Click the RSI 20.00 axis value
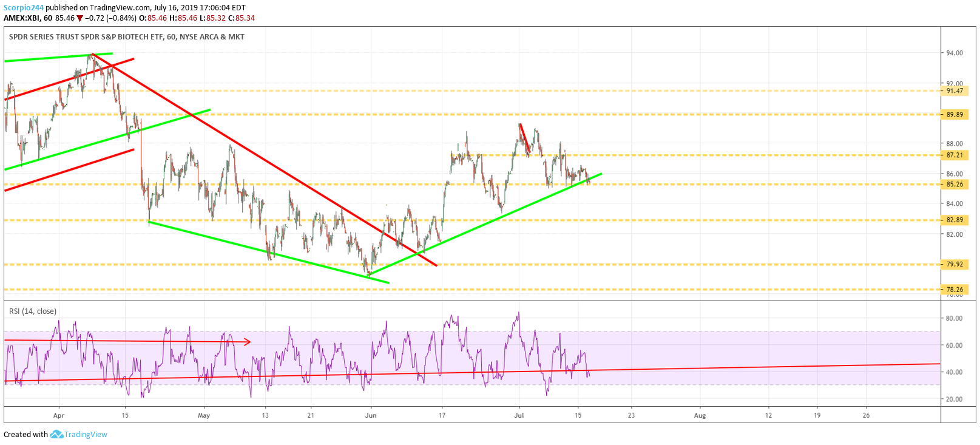This screenshot has height=445, width=980. (955, 399)
